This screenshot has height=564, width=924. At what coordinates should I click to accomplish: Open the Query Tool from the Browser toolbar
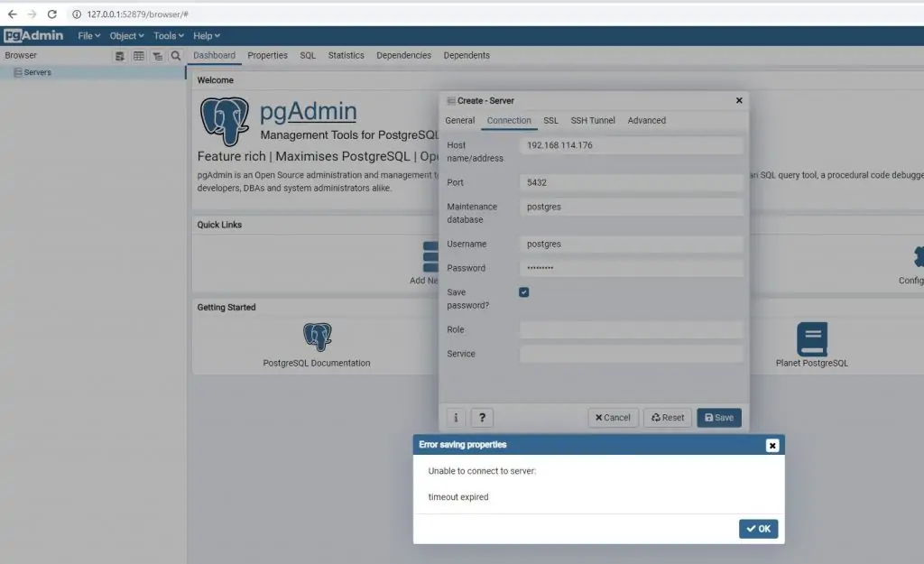tap(119, 55)
